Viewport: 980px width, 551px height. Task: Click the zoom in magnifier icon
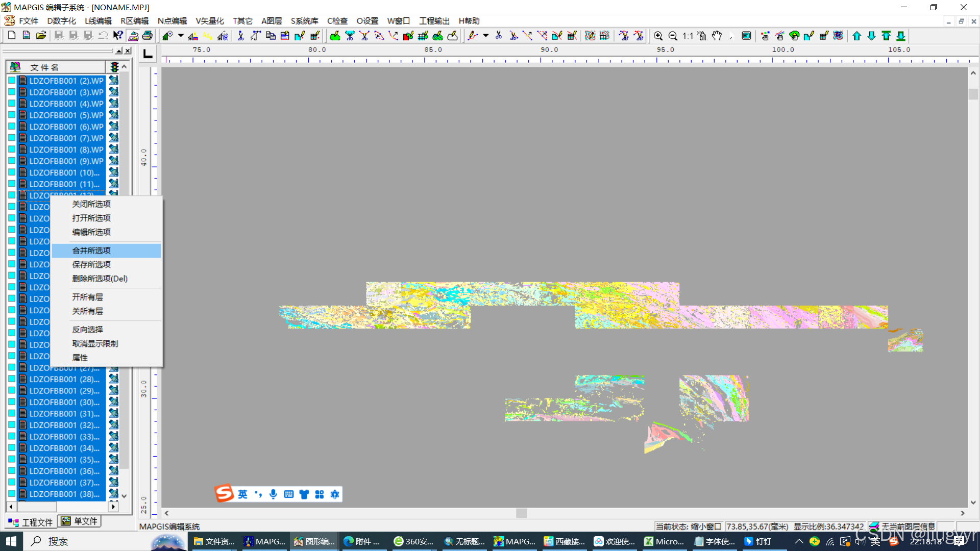pyautogui.click(x=658, y=36)
